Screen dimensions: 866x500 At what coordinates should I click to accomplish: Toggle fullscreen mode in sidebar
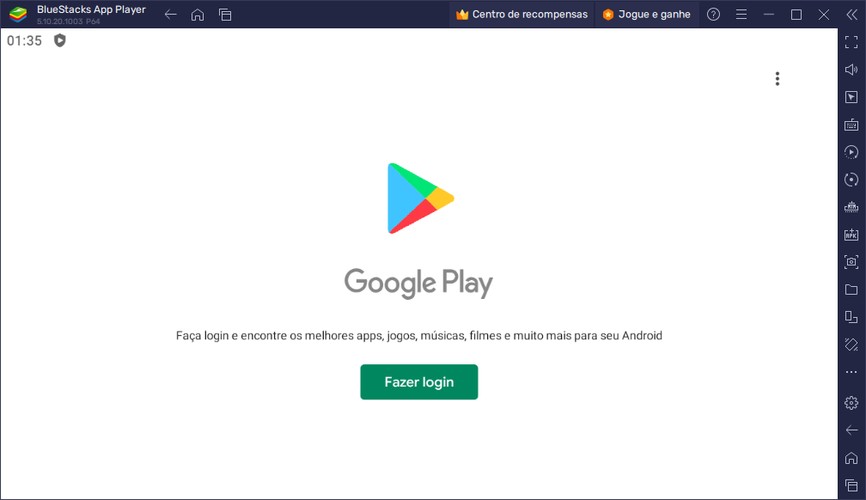click(851, 42)
